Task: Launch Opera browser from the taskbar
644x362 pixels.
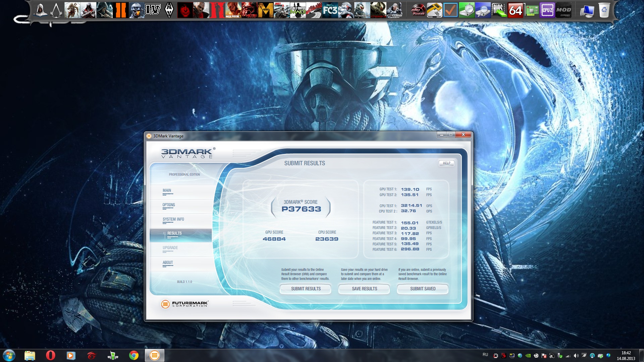Action: 51,355
